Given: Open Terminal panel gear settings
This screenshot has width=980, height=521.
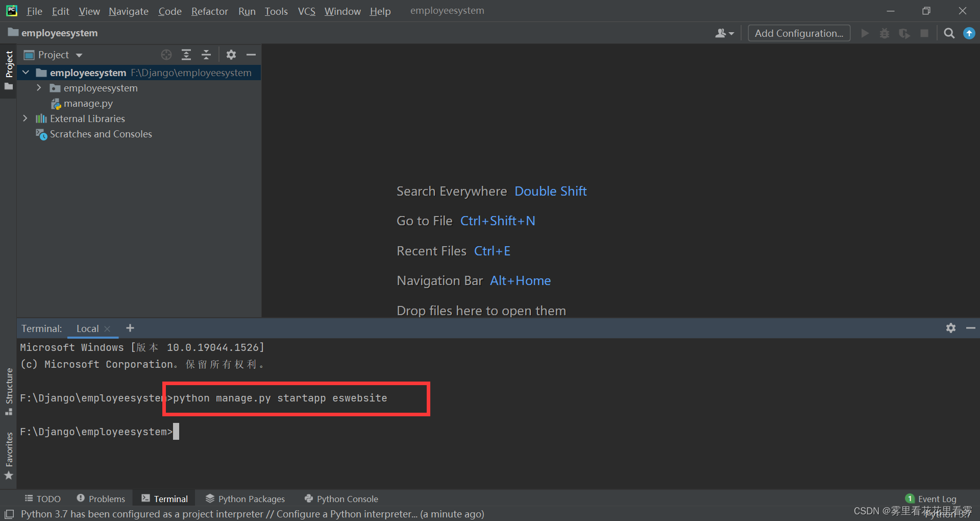Looking at the screenshot, I should pyautogui.click(x=950, y=328).
